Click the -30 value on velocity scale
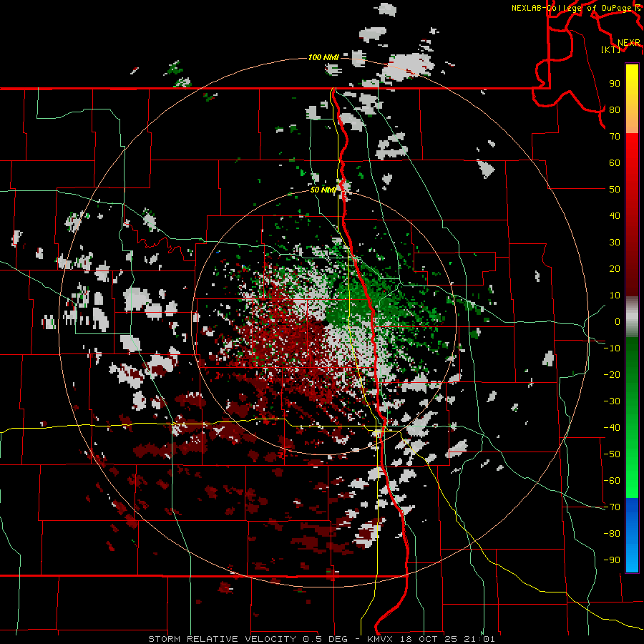Screen dimensions: 644x644 pyautogui.click(x=612, y=401)
